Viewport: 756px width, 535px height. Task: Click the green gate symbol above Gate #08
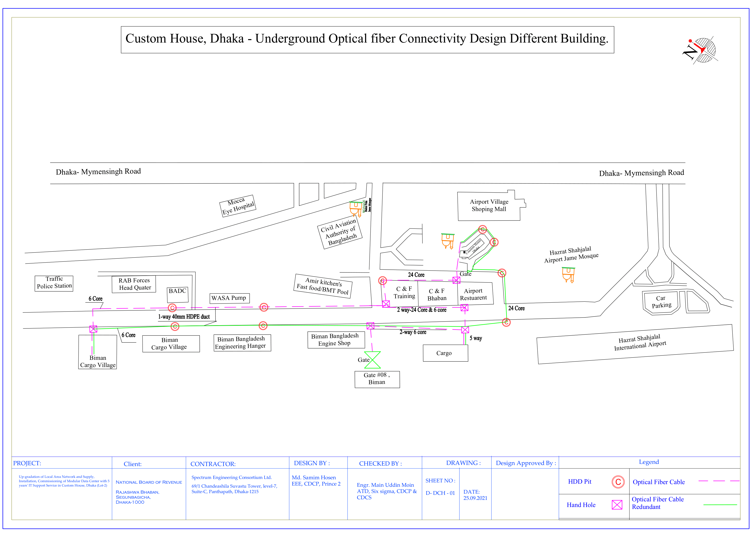[372, 360]
